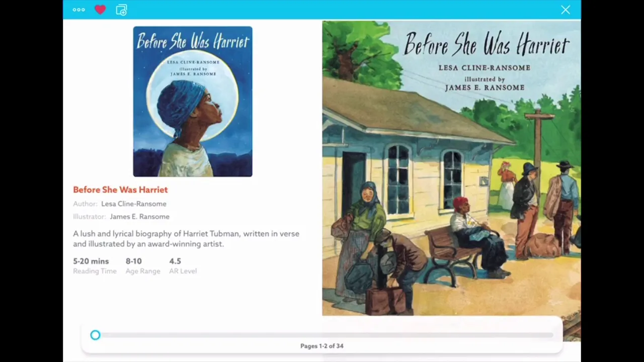The width and height of the screenshot is (644, 362).
Task: Click the add to collection icon
Action: coord(121,10)
